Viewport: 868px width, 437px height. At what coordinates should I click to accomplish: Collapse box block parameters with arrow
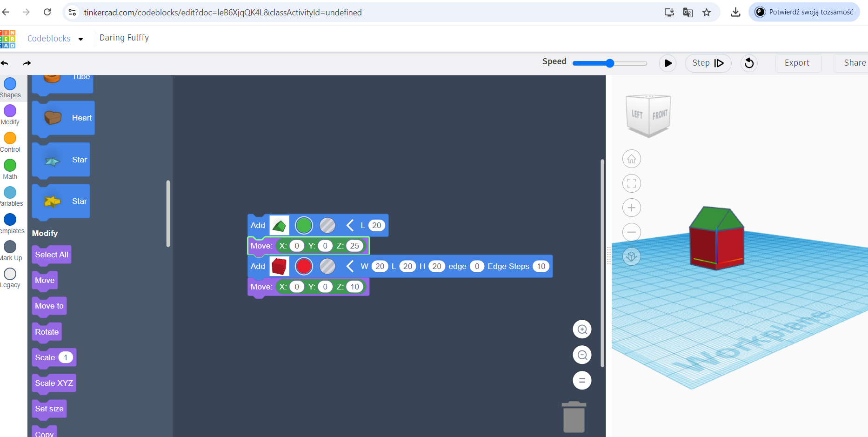pos(350,267)
